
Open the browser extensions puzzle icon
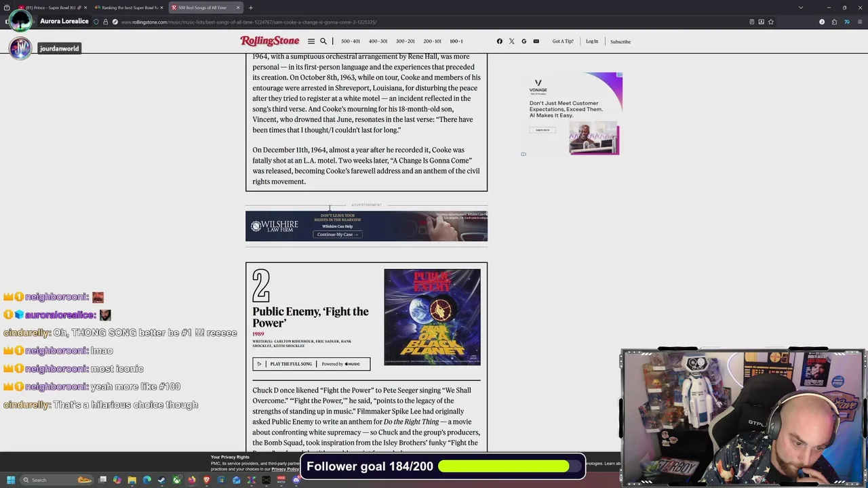[834, 22]
